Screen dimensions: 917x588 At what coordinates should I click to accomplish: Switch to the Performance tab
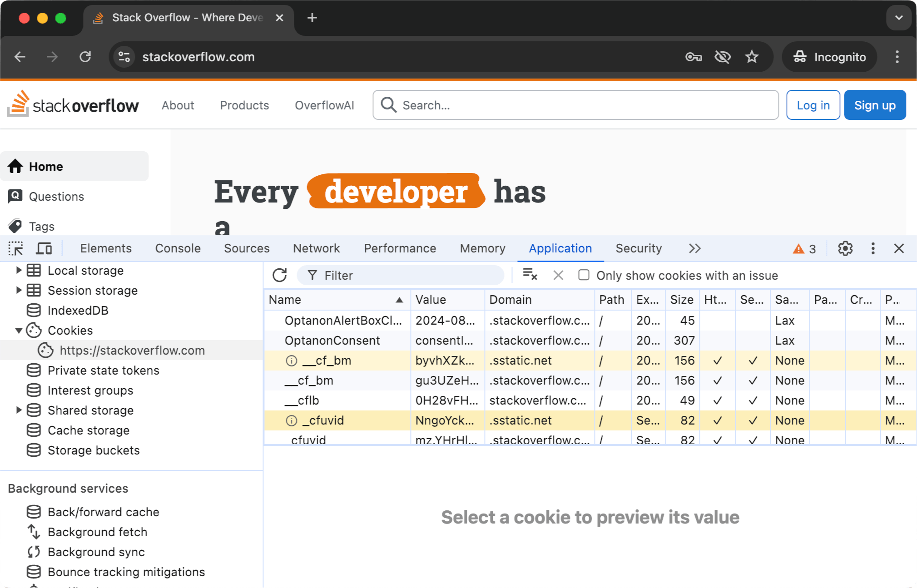pos(400,248)
